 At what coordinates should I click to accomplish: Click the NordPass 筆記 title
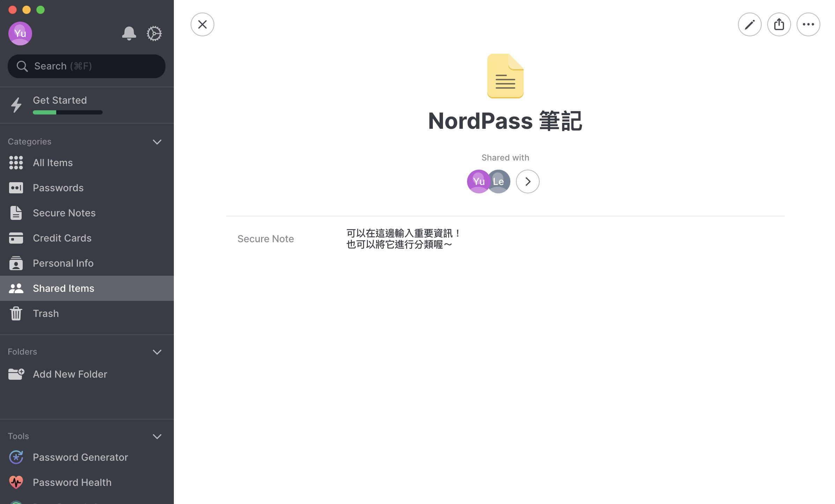505,121
